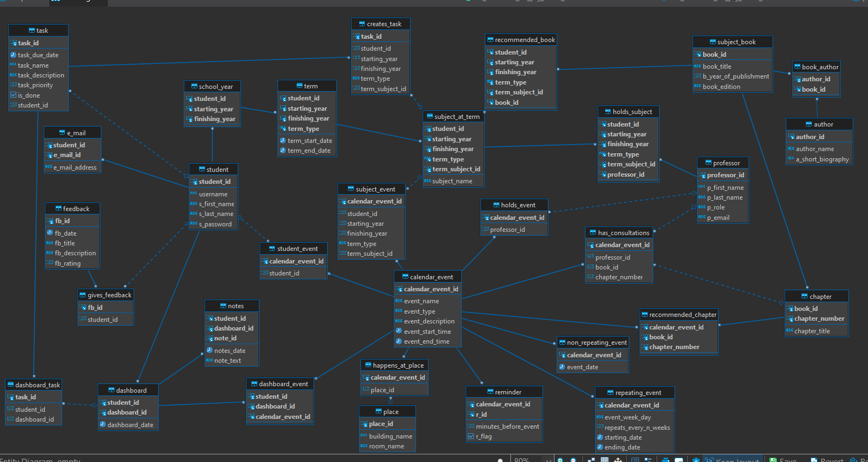Click the print diagram icon
Image resolution: width=868 pixels, height=462 pixels.
(x=665, y=460)
